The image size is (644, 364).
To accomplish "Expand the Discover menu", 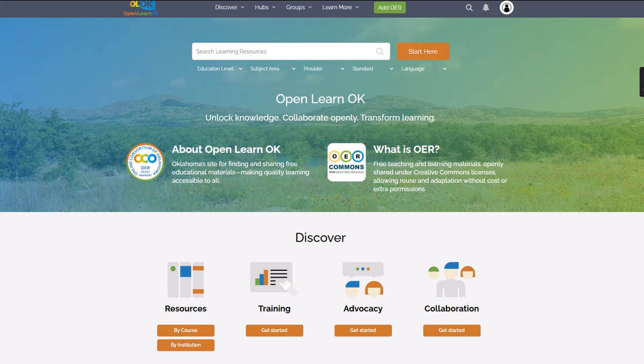I will click(x=229, y=8).
